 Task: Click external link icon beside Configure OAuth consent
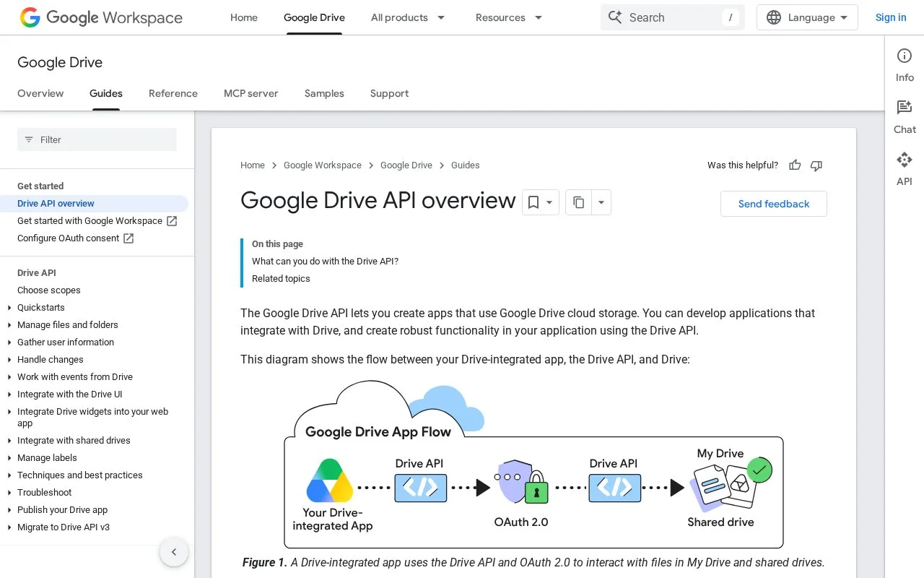[128, 238]
